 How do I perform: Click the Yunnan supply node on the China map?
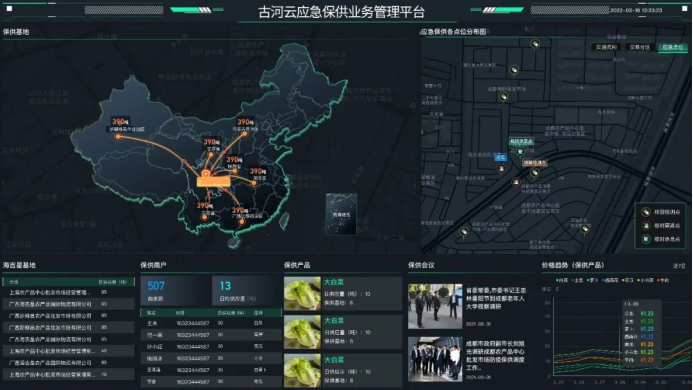tap(204, 217)
